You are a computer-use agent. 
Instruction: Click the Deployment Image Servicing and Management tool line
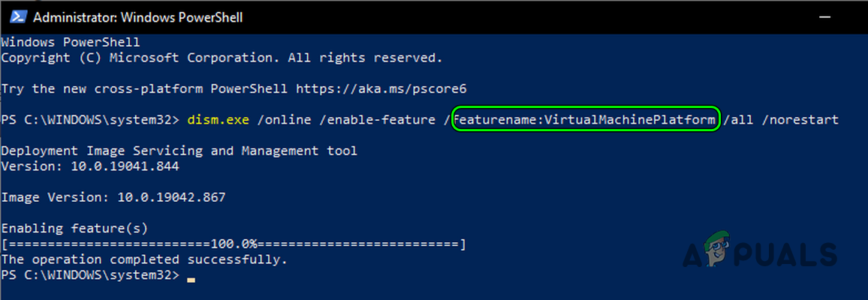click(179, 151)
